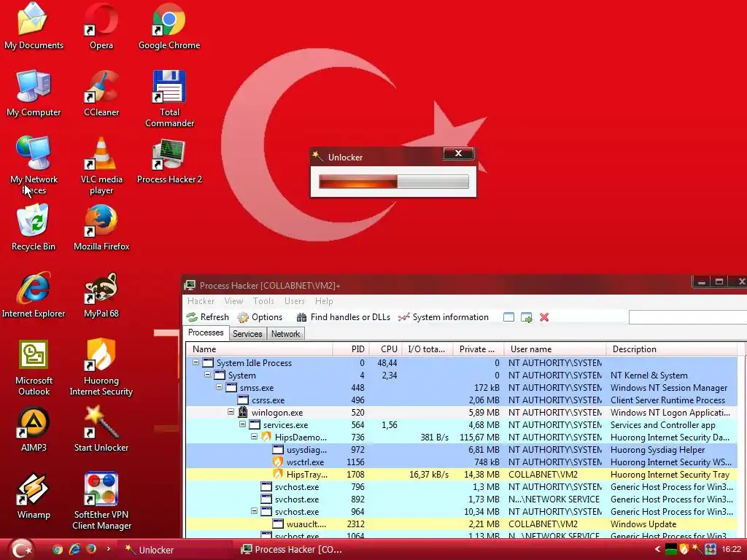Open Microsoft Outlook icon
The width and height of the screenshot is (747, 560).
click(34, 367)
